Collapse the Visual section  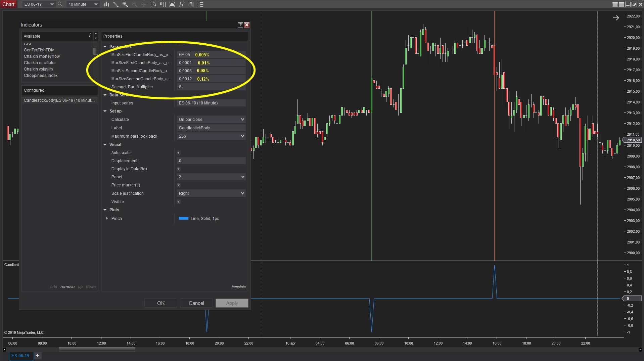pyautogui.click(x=105, y=145)
